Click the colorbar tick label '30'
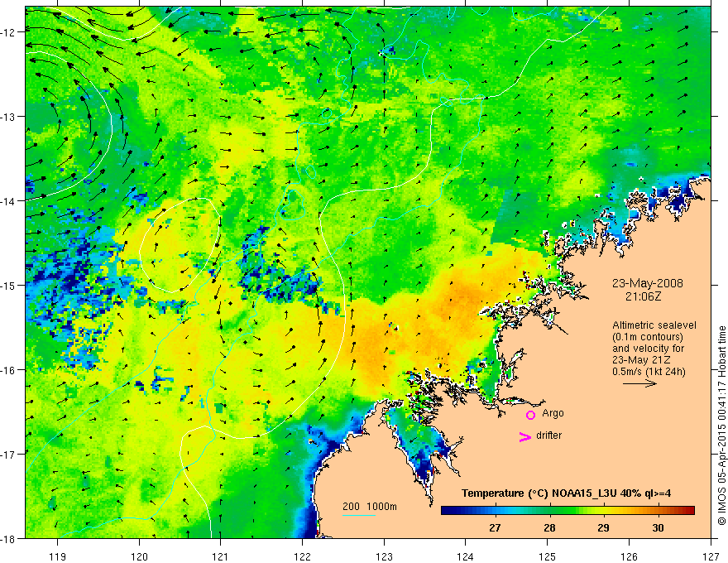 point(658,527)
